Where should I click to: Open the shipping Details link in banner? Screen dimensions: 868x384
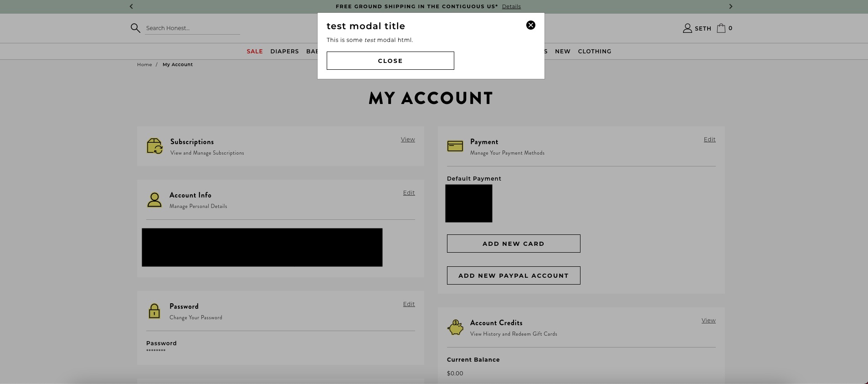511,6
